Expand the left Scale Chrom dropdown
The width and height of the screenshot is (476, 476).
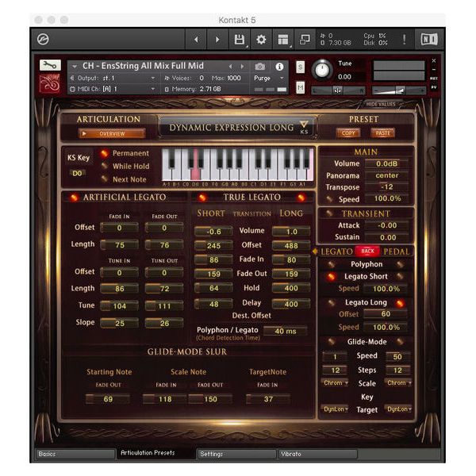(x=334, y=382)
